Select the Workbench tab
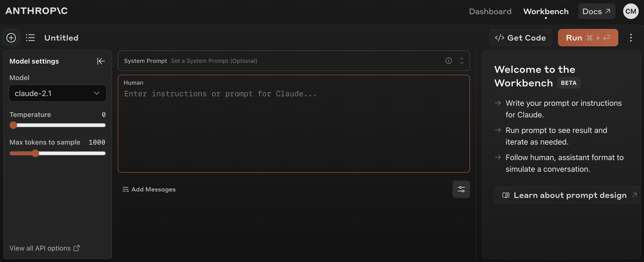644x262 pixels. pos(546,12)
